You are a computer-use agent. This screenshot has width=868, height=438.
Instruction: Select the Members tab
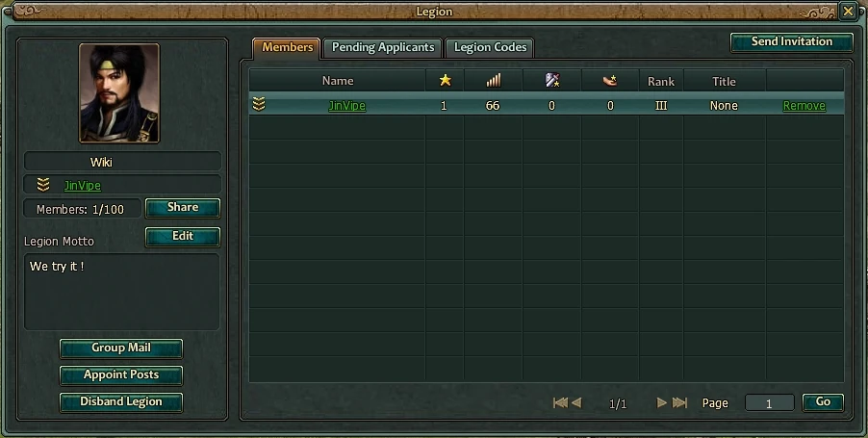tap(287, 47)
